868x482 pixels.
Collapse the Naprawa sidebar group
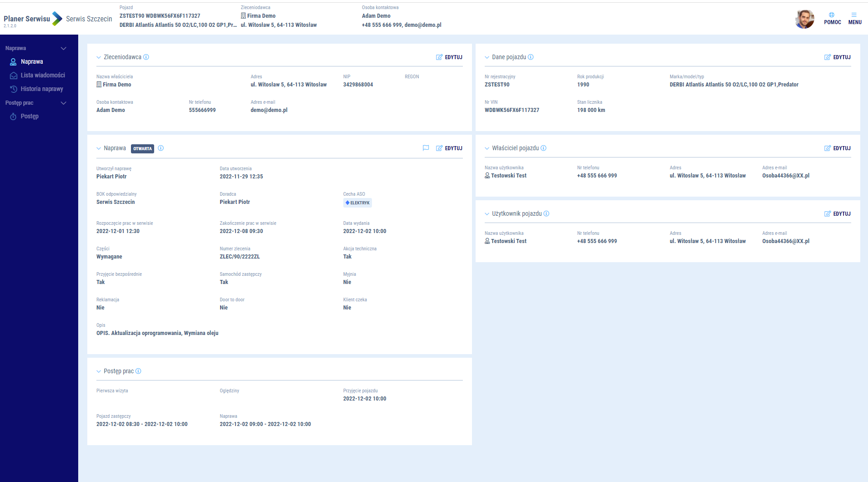(64, 48)
